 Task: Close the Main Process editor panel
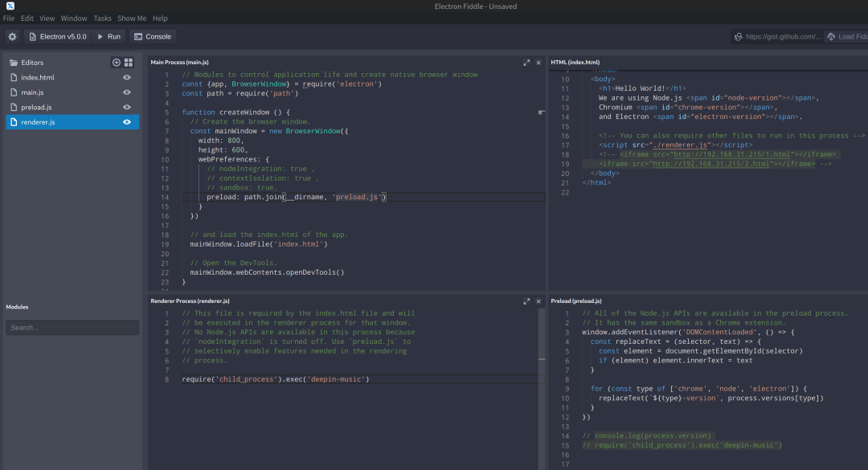[x=538, y=62]
